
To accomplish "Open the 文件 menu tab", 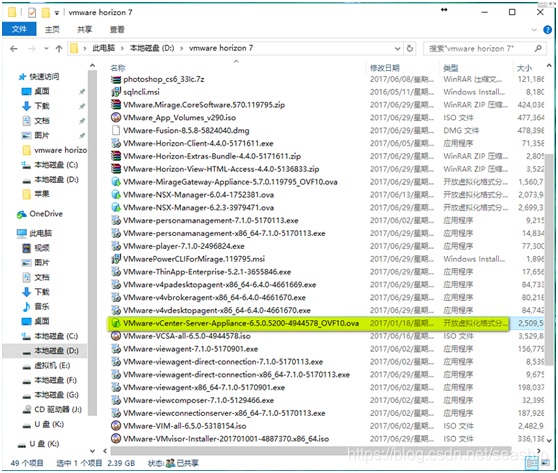I will pos(19,29).
